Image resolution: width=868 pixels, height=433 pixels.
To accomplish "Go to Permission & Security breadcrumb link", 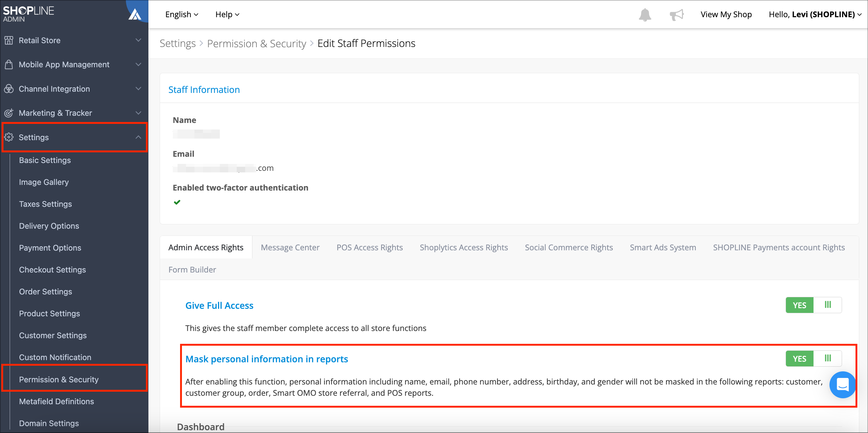I will tap(256, 43).
